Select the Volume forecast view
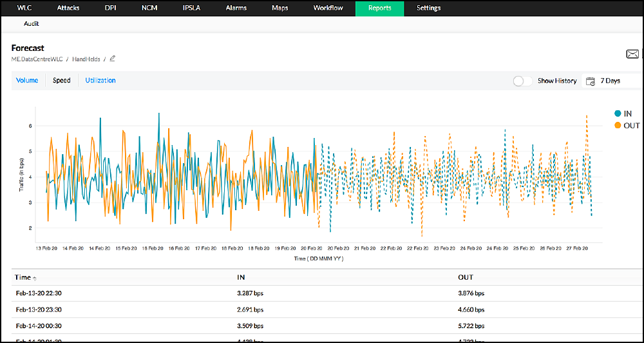This screenshot has height=343, width=644. (27, 81)
